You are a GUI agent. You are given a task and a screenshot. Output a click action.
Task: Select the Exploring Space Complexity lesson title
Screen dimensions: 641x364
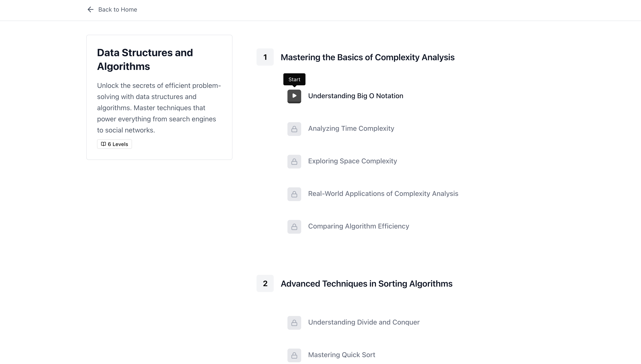(352, 161)
